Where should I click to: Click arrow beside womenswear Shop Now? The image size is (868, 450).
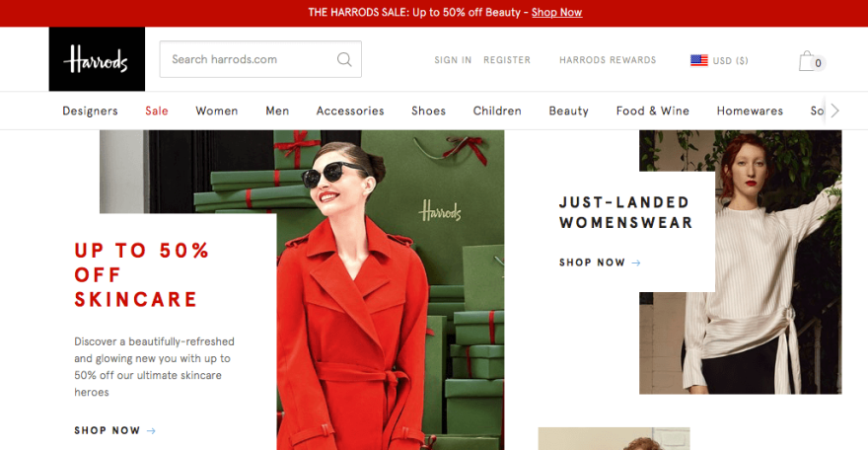coord(636,262)
